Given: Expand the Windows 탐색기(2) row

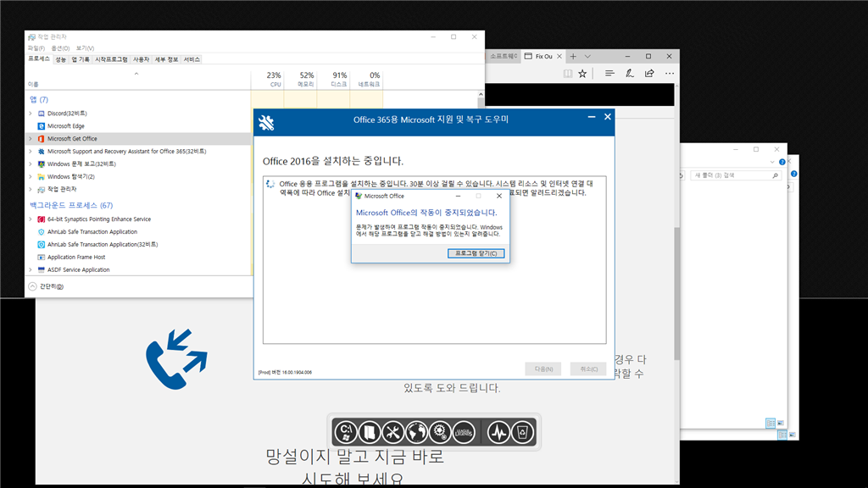Looking at the screenshot, I should [x=31, y=177].
